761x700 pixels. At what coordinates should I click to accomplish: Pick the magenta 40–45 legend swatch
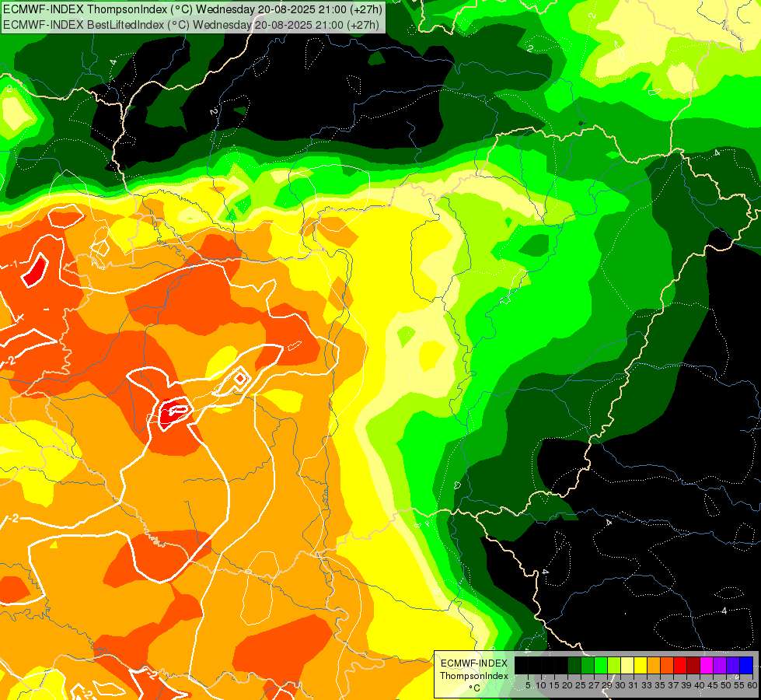coord(706,665)
